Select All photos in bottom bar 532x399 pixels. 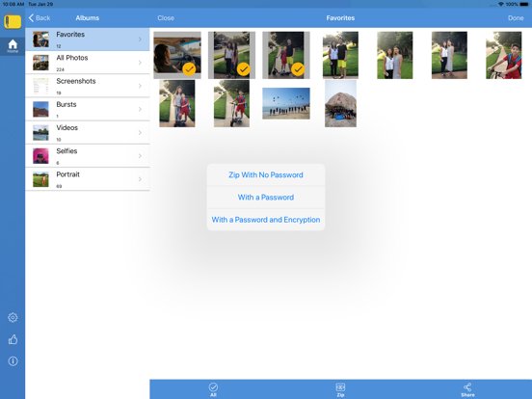pyautogui.click(x=213, y=389)
